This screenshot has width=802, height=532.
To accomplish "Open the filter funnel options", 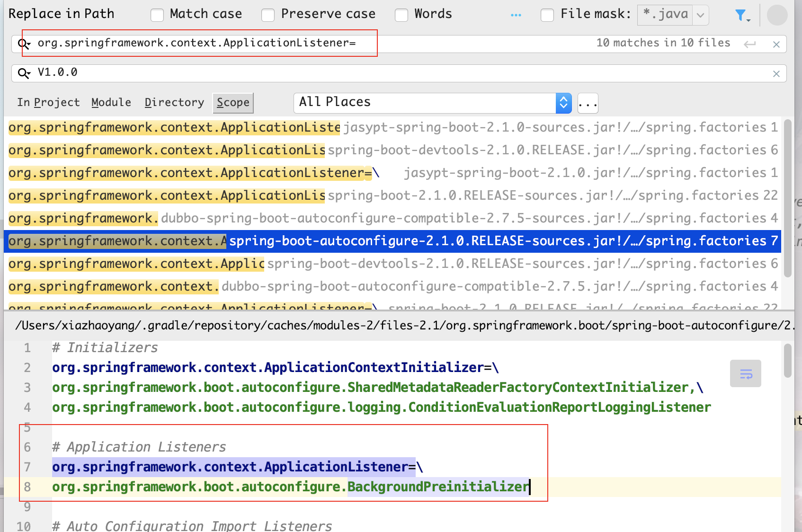I will 742,16.
